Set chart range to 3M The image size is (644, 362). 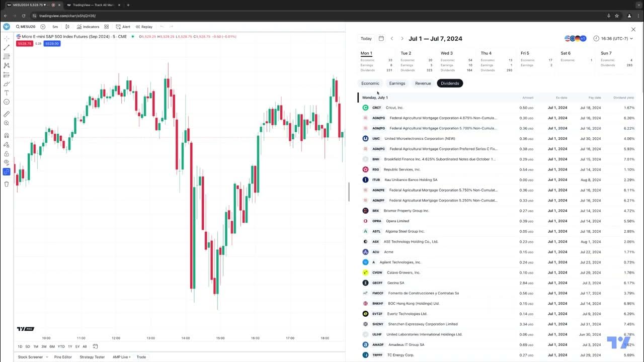pos(44,346)
